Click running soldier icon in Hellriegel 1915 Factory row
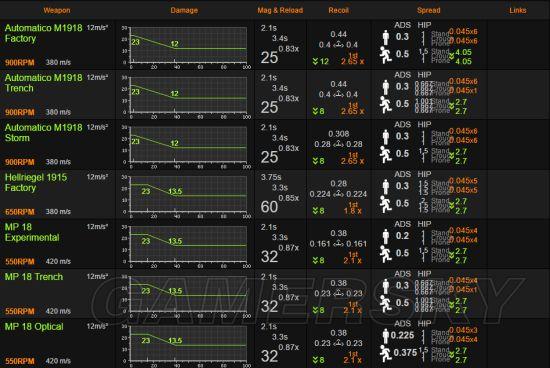The image size is (550, 368). pos(385,205)
